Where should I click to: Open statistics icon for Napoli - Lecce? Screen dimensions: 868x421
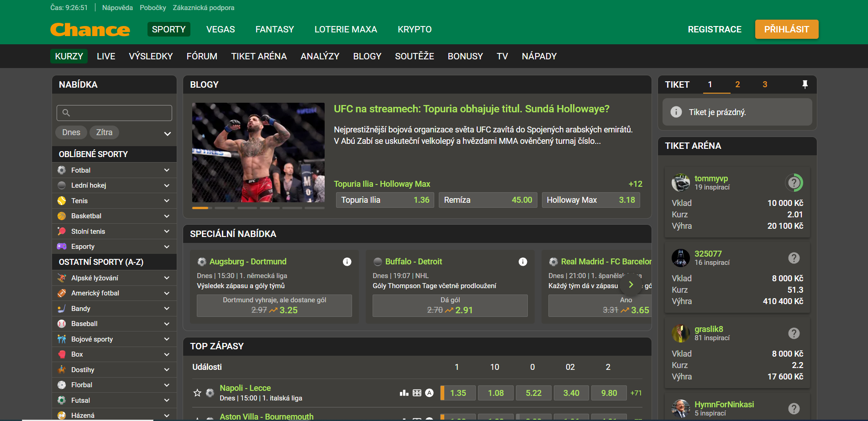pos(404,393)
